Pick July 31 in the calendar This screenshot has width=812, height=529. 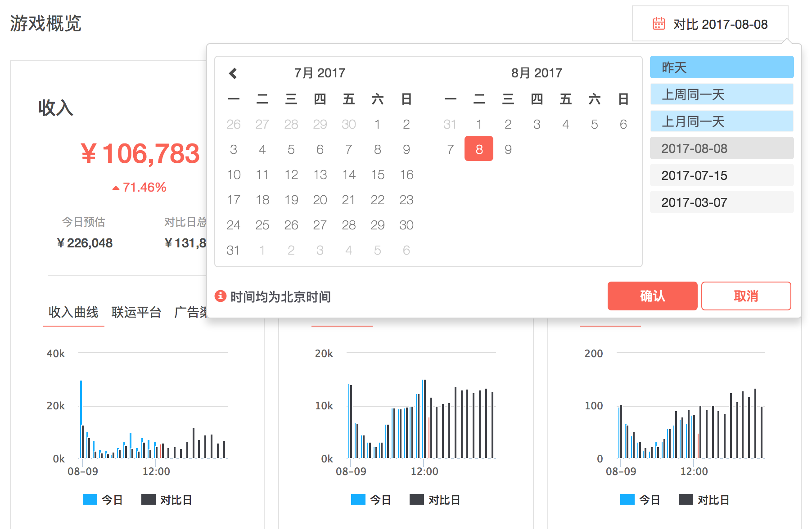233,250
